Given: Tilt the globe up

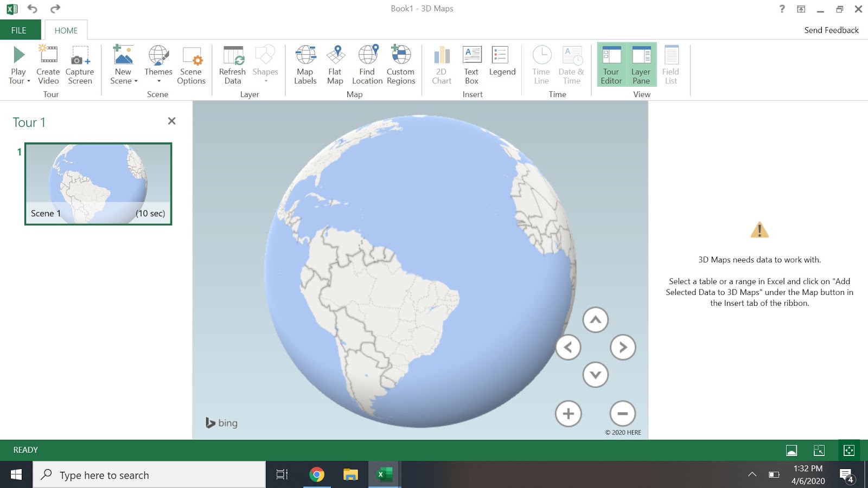Looking at the screenshot, I should click(595, 320).
